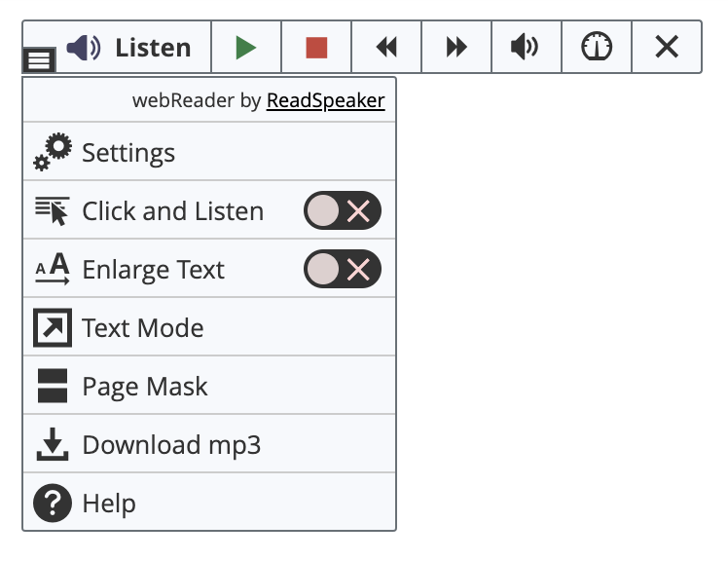Image resolution: width=728 pixels, height=561 pixels.
Task: Click the gears Settings icon
Action: [53, 152]
